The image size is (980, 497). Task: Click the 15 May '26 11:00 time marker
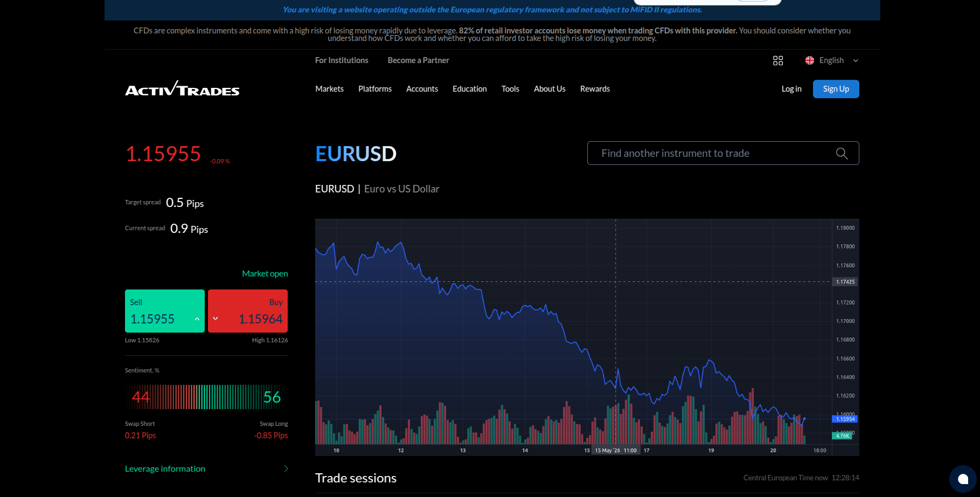pyautogui.click(x=615, y=450)
